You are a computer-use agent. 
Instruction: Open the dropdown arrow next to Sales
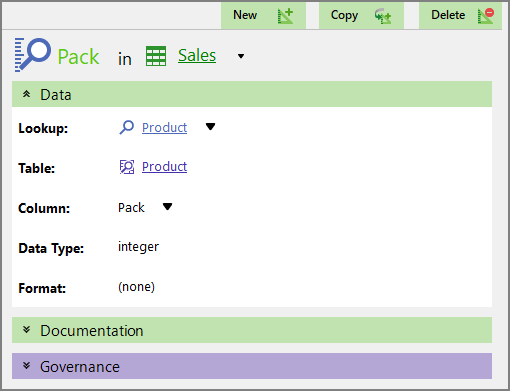241,56
